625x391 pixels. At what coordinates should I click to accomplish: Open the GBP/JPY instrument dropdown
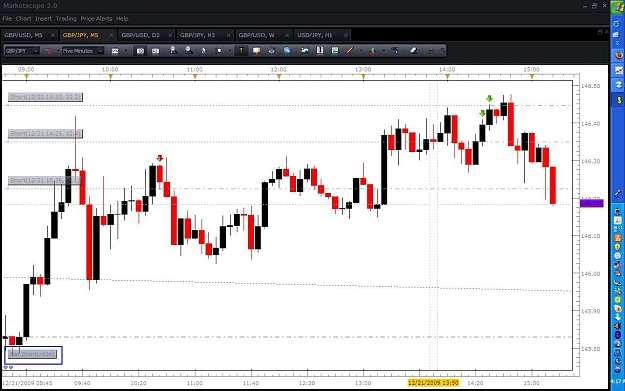point(22,51)
